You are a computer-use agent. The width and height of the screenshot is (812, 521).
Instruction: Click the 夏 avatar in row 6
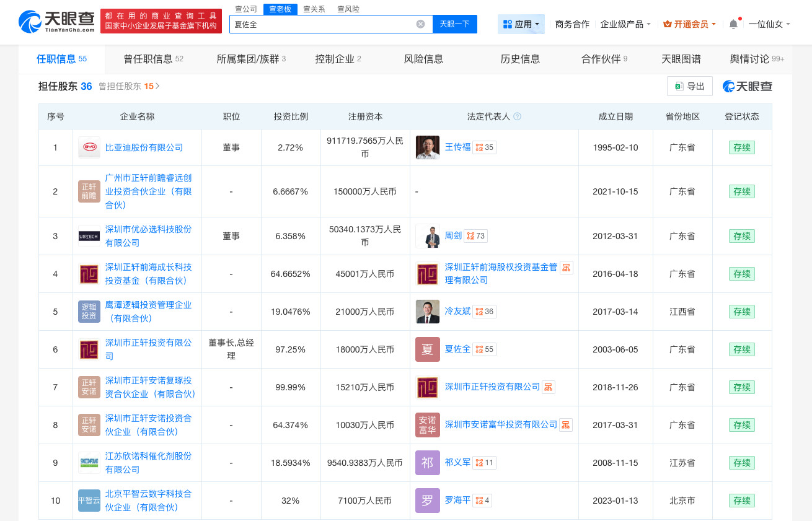(428, 349)
